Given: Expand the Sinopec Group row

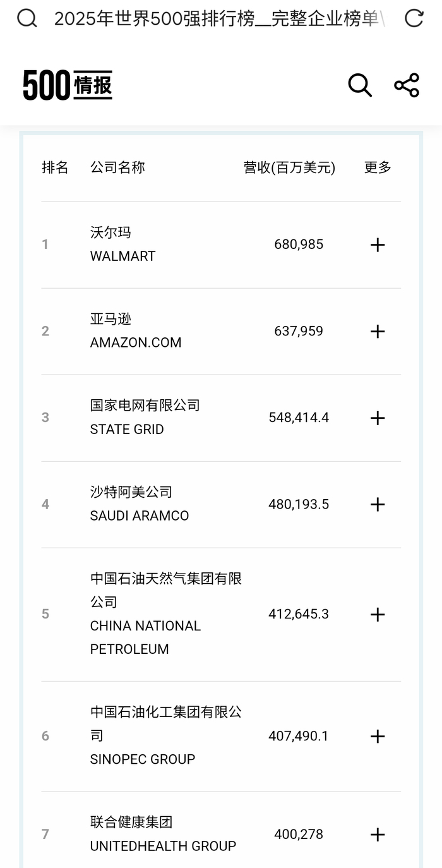Looking at the screenshot, I should [377, 736].
